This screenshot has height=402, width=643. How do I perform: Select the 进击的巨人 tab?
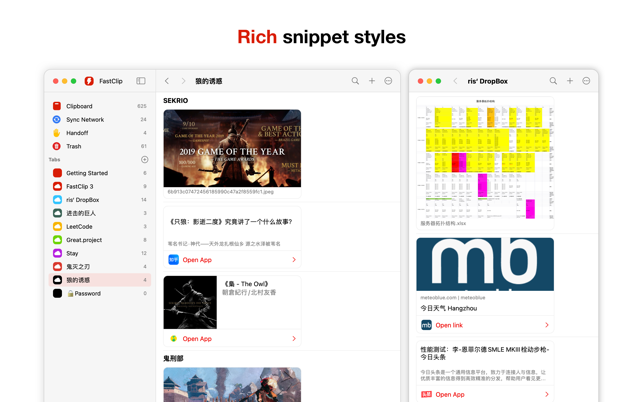tap(100, 213)
